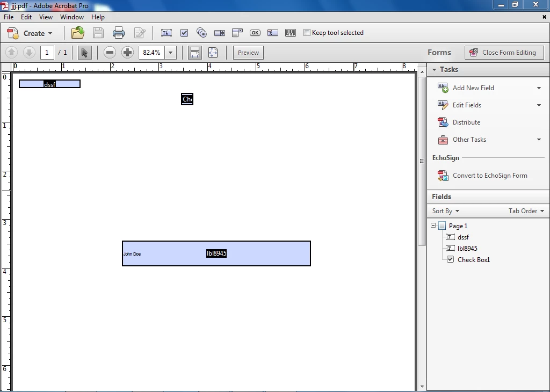Click the Close Form Editing button
The image size is (550, 392).
pyautogui.click(x=504, y=53)
